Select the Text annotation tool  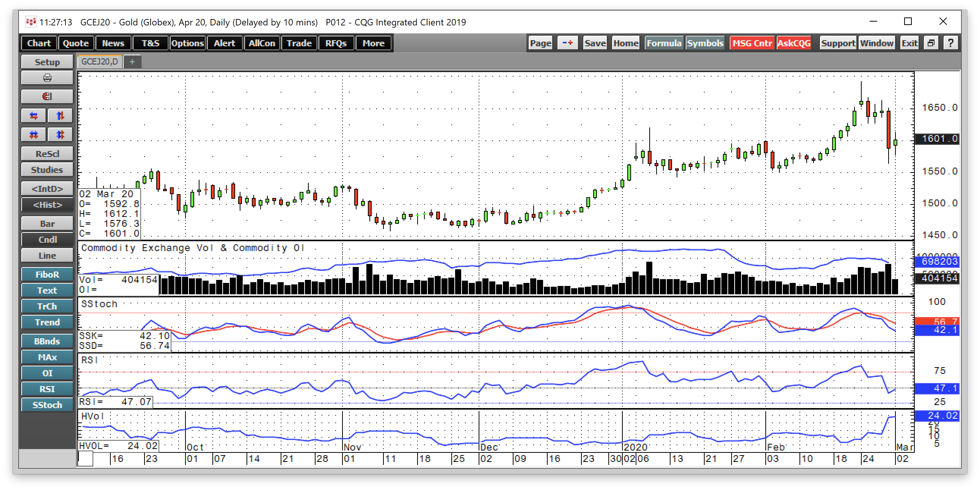47,290
